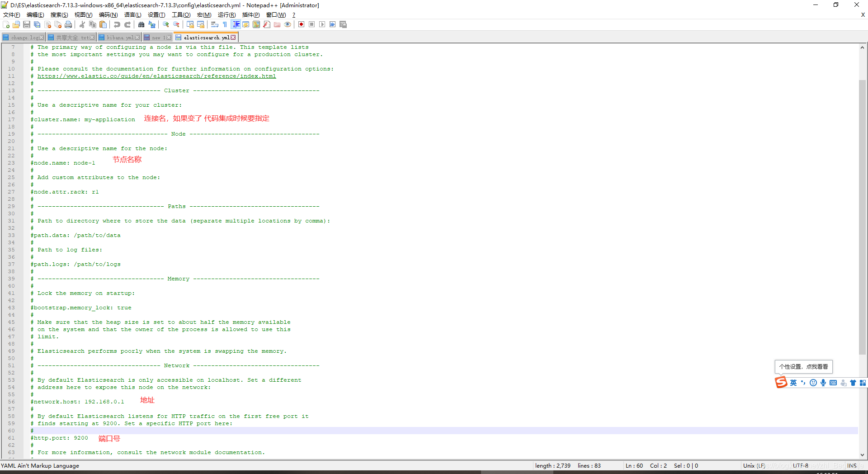
Task: Toggle synchronize vertical scrolling icon
Action: [x=190, y=24]
